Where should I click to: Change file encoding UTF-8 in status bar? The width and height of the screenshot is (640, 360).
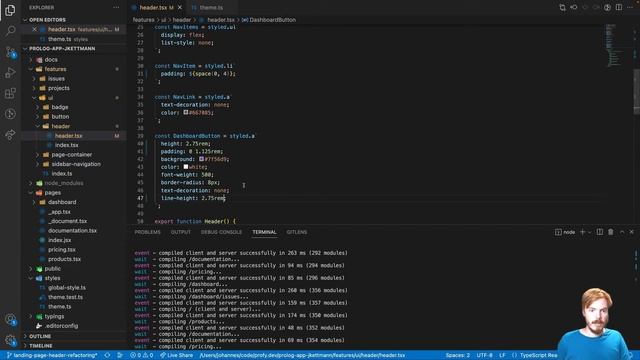point(484,355)
